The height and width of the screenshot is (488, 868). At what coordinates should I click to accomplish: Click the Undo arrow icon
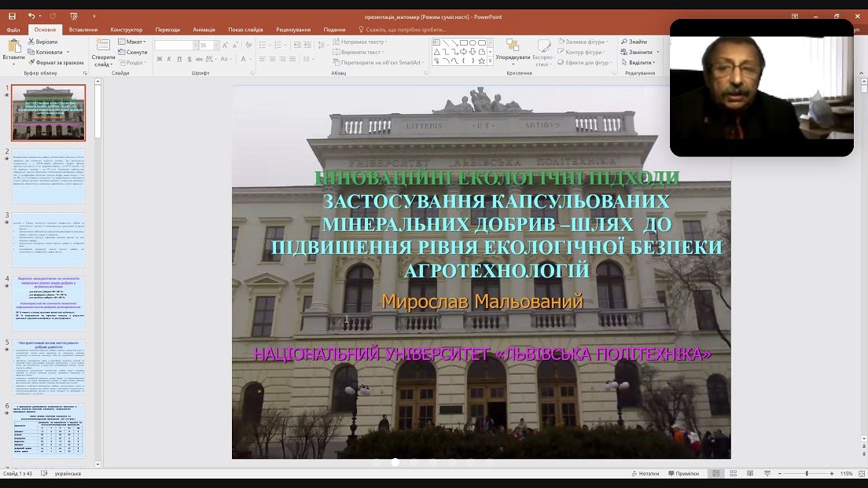31,17
